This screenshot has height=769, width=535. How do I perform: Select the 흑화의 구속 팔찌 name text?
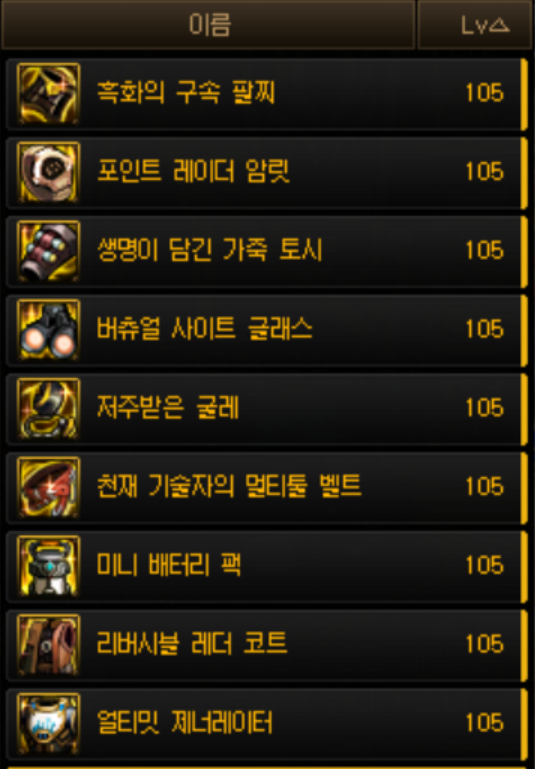pyautogui.click(x=186, y=92)
